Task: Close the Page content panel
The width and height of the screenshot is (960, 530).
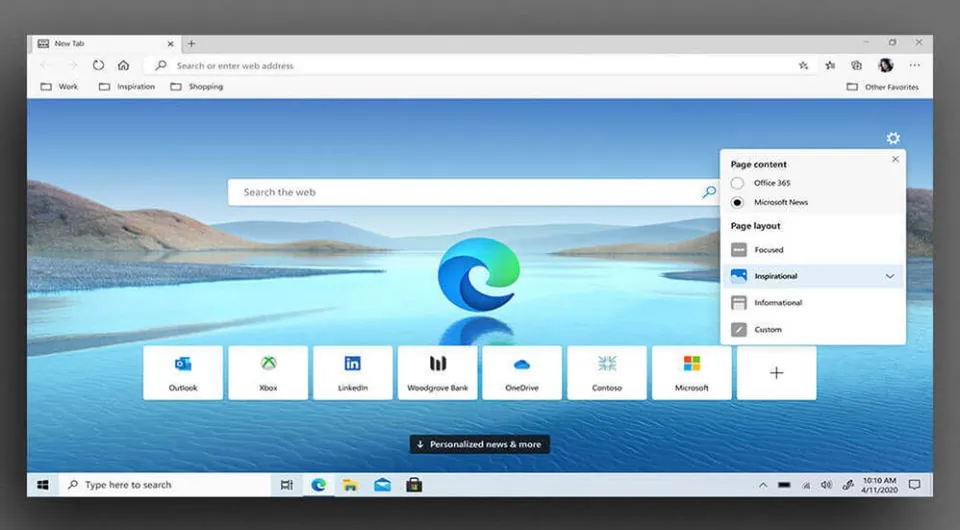Action: tap(896, 159)
